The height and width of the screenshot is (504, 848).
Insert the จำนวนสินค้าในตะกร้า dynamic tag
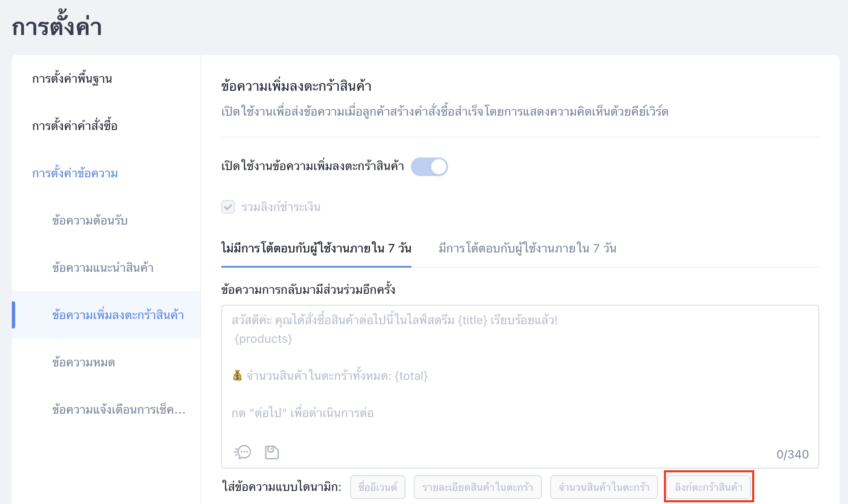pyautogui.click(x=604, y=487)
